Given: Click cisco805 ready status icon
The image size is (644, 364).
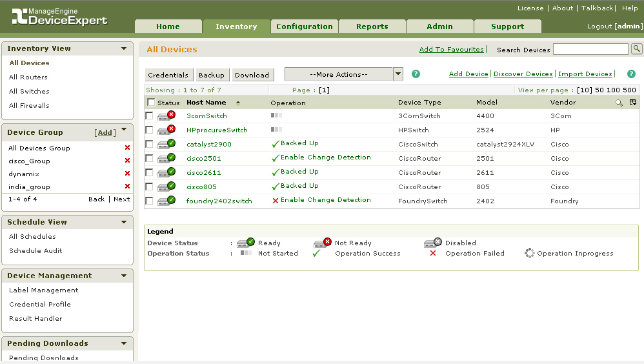Looking at the screenshot, I should [x=166, y=187].
